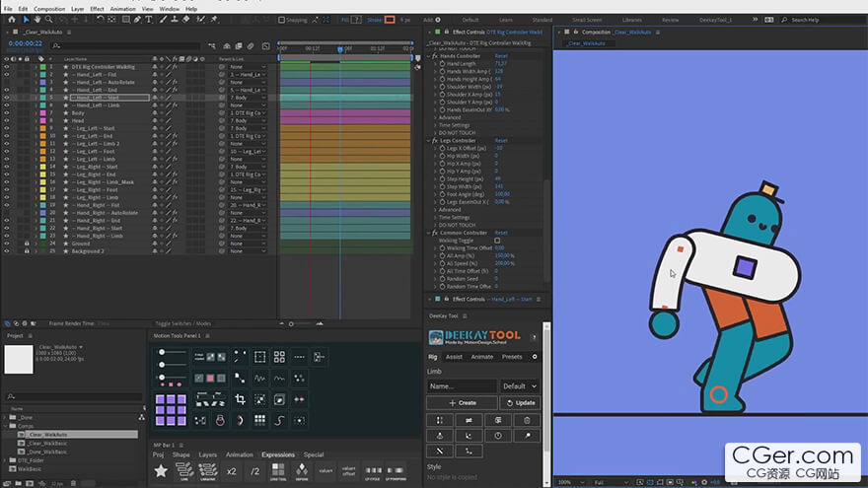The image size is (868, 488).
Task: Click the x2 icon in MP Bar
Action: click(232, 471)
